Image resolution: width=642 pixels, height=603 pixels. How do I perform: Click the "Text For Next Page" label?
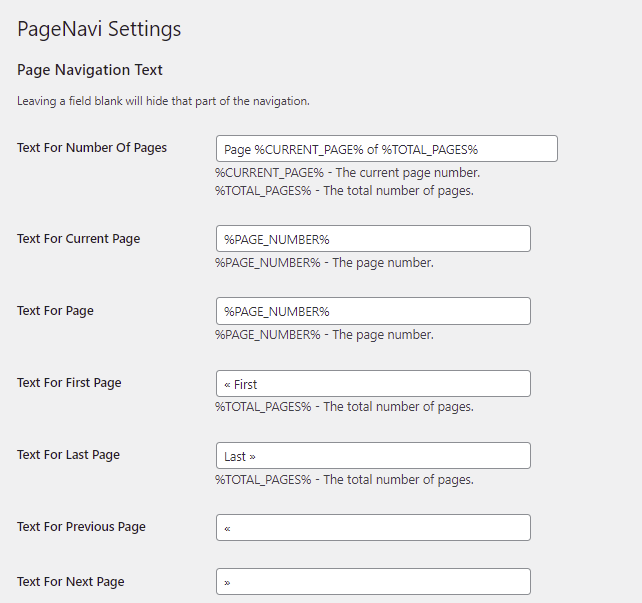click(71, 582)
